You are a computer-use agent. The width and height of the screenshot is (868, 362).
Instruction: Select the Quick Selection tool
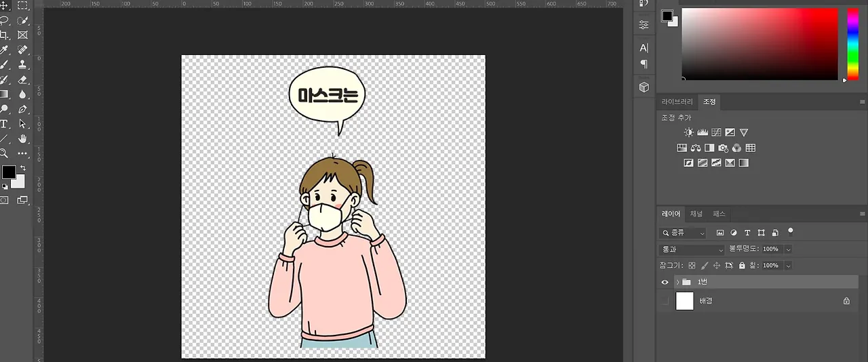[x=23, y=20]
